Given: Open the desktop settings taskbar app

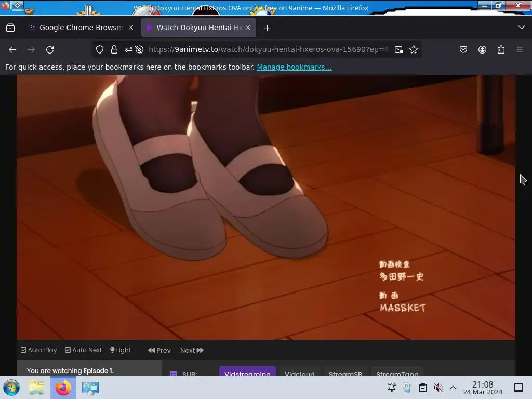Looking at the screenshot, I should click(90, 388).
